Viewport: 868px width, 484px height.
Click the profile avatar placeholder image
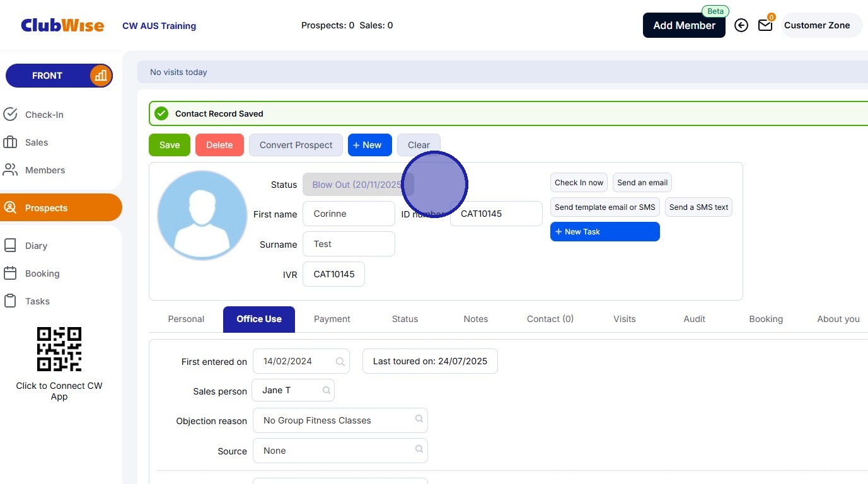202,216
